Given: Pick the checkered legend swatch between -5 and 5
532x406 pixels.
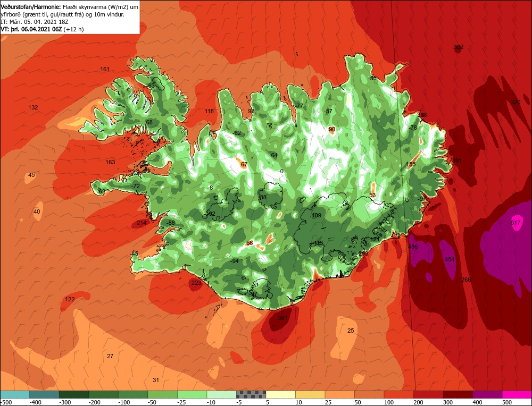Looking at the screenshot, I should (x=251, y=394).
